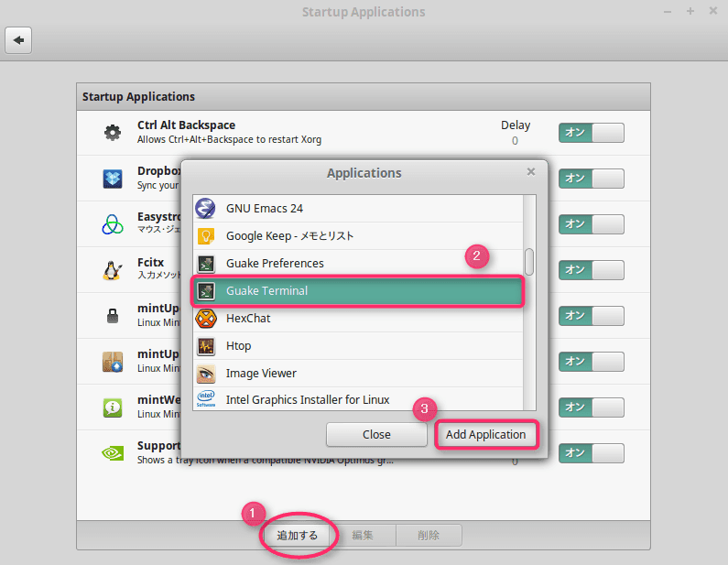728x565 pixels.
Task: Click the NVIDIA Optimus support icon
Action: coord(113,453)
